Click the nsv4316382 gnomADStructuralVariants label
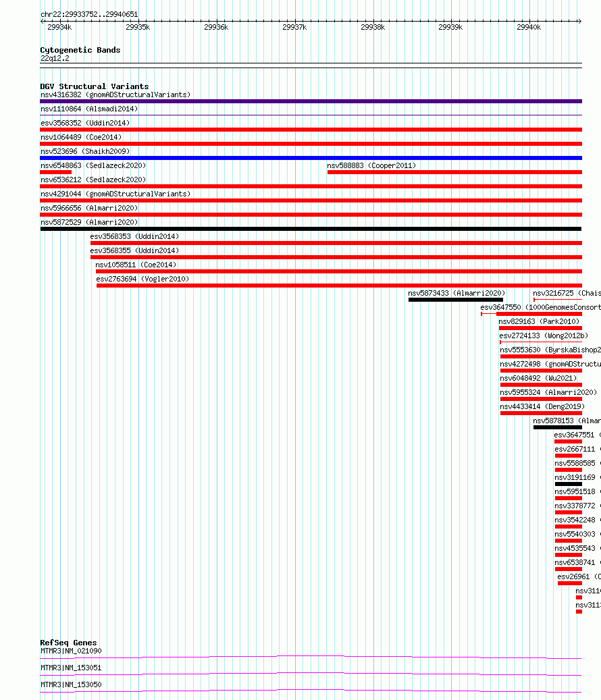The height and width of the screenshot is (700, 601). [x=115, y=95]
